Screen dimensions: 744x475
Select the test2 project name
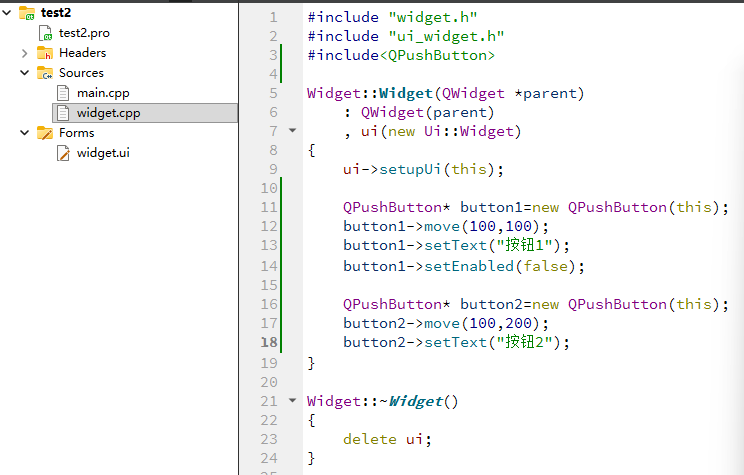coord(56,13)
